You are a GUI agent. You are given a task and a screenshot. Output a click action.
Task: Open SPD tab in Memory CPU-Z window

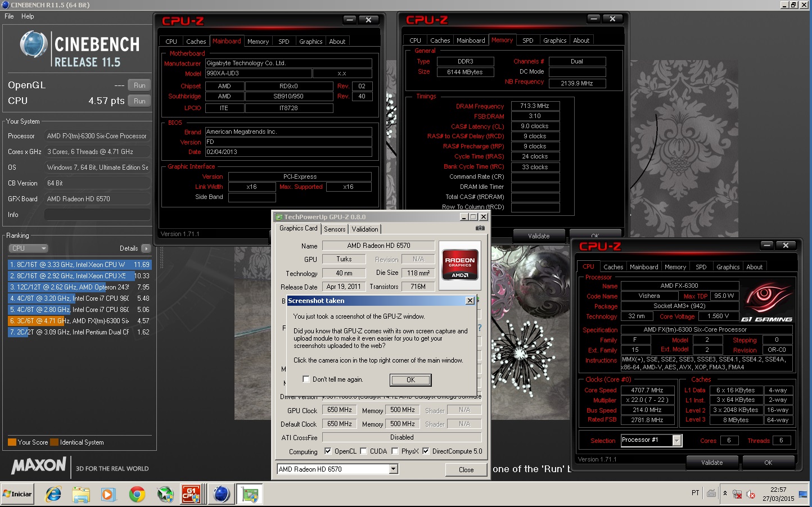(527, 40)
